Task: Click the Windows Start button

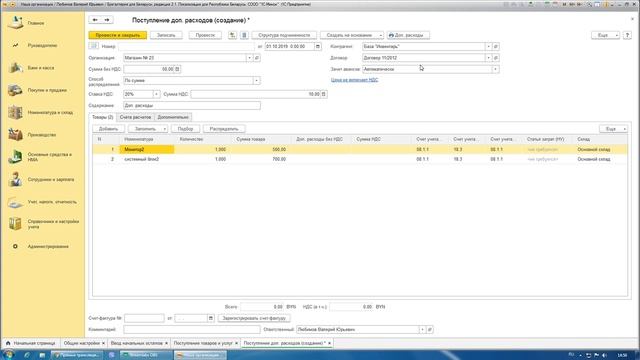Action: pos(8,355)
